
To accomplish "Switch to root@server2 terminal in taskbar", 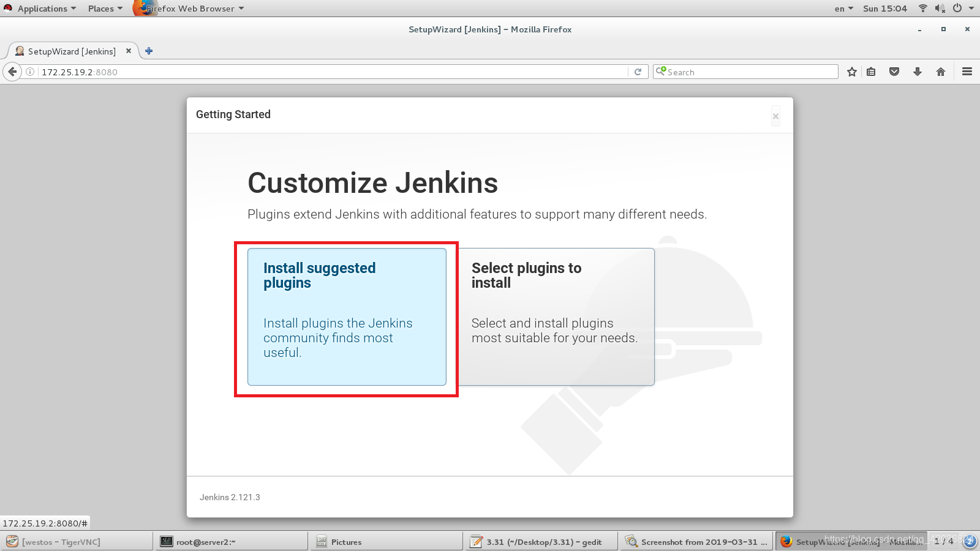I will (x=232, y=542).
